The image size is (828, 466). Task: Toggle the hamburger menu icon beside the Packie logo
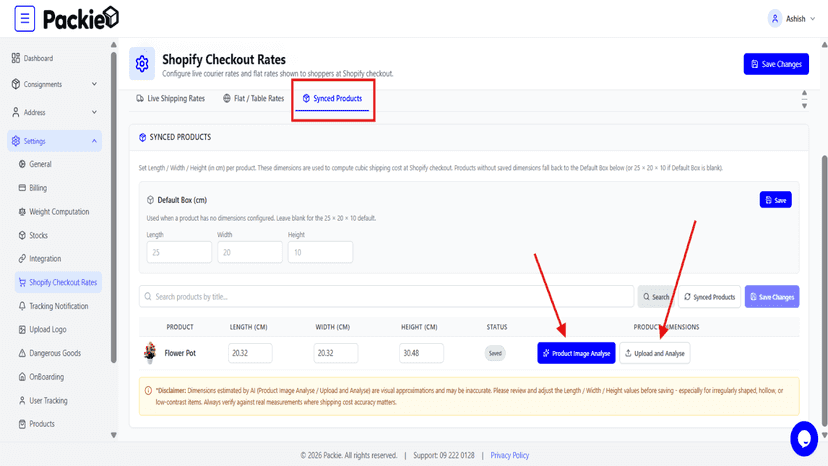(24, 18)
